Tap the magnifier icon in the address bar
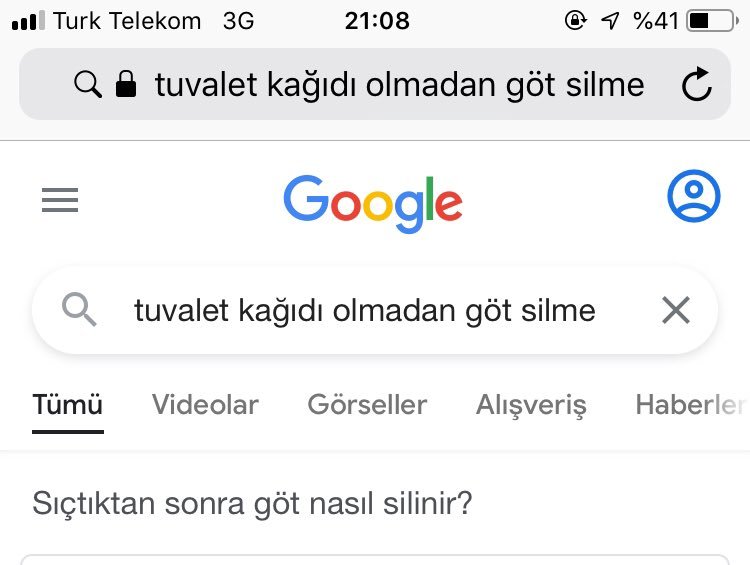 coord(88,85)
